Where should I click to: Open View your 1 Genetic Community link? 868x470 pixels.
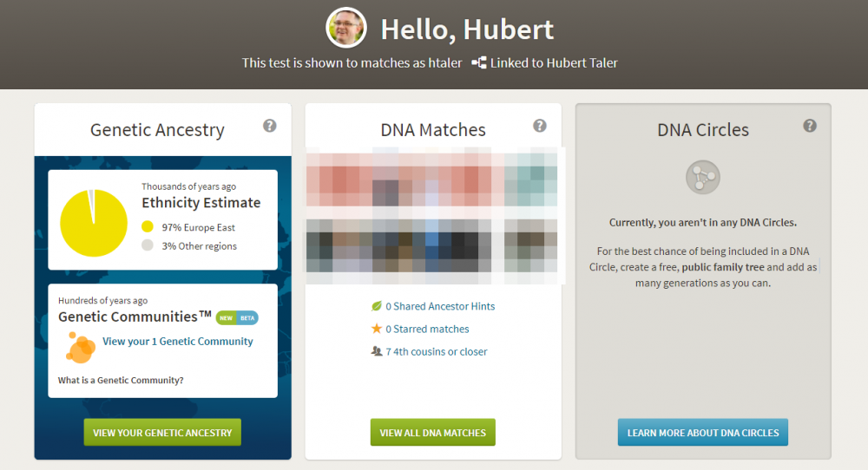(x=178, y=341)
